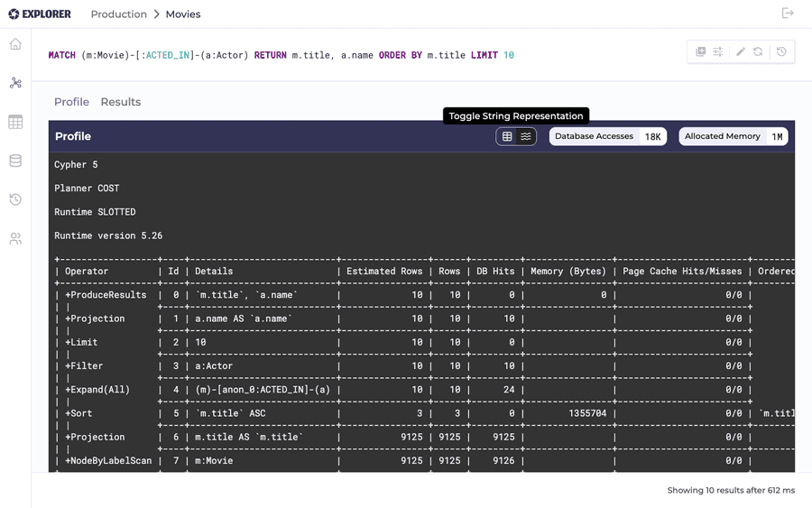Screen dimensions: 812x508
Task: Click memory value 1355704 in Sort row
Action: 587,413
